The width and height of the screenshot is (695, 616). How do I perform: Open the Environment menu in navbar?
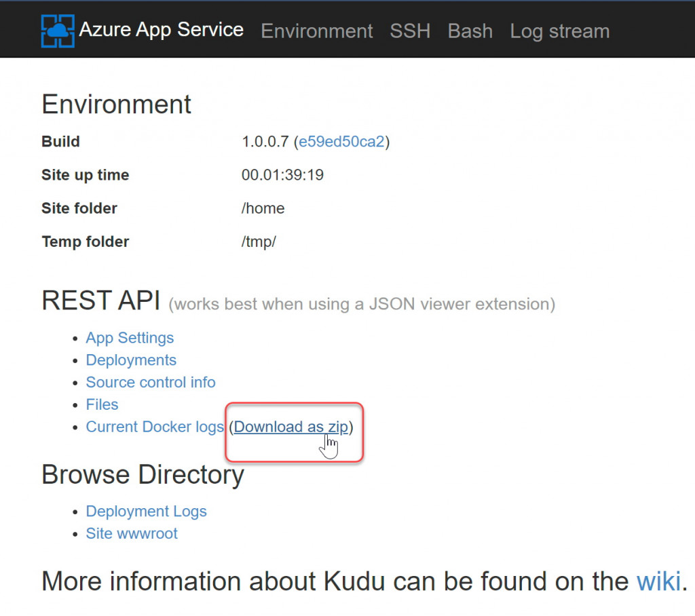(316, 31)
